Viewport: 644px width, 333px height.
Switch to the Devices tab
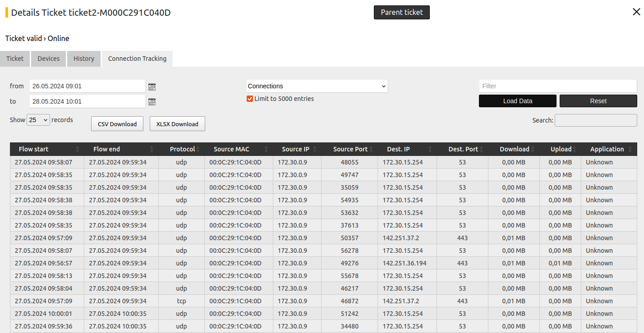48,59
